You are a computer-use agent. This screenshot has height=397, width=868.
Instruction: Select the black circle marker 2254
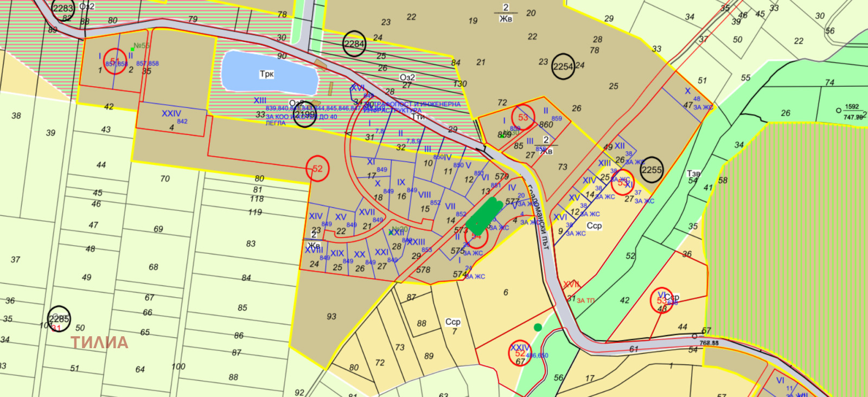(x=563, y=67)
